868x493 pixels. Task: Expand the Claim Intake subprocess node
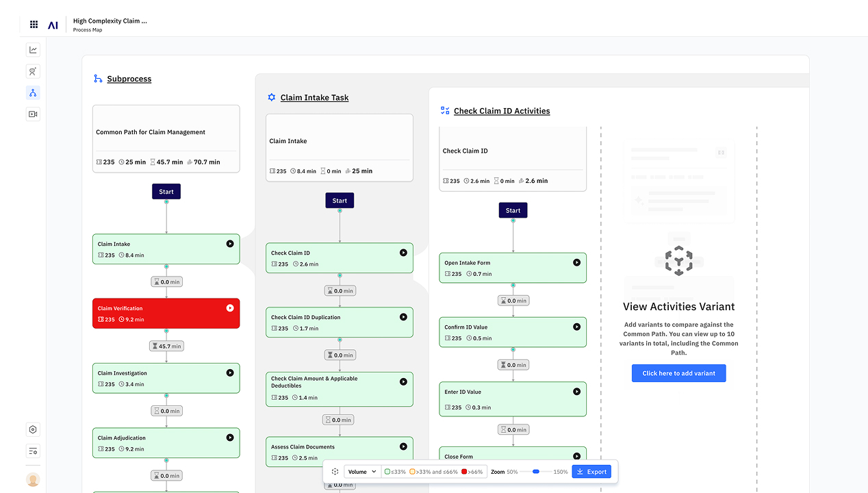(166, 249)
